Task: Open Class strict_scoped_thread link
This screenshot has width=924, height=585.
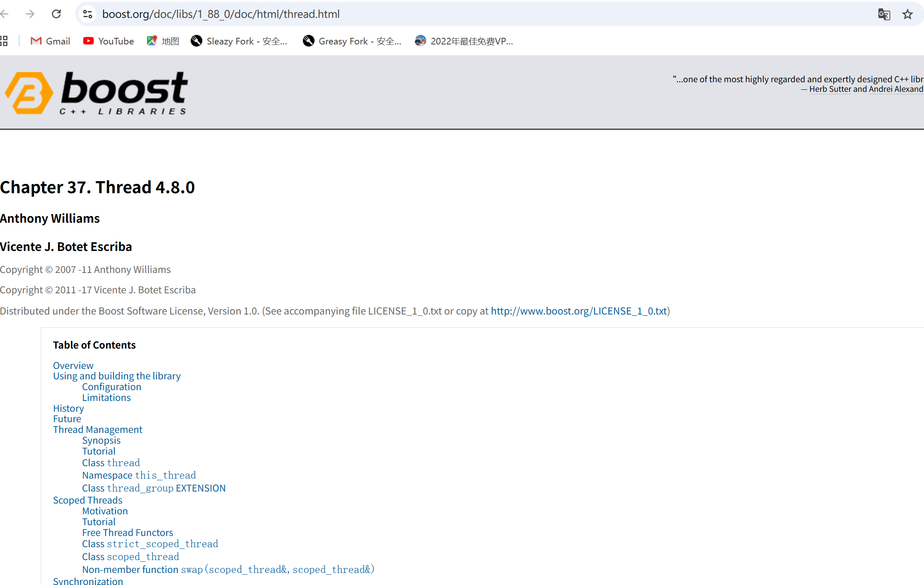Action: click(150, 544)
